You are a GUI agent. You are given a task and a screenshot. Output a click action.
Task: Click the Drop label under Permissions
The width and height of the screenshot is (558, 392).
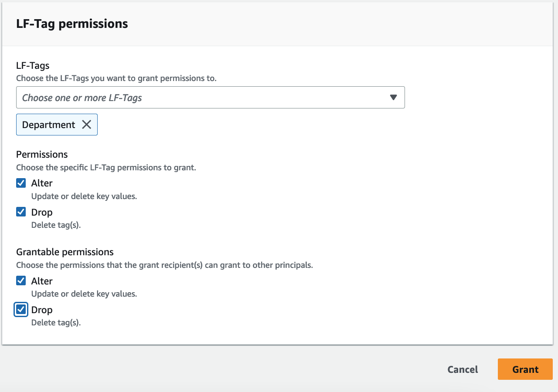click(x=42, y=212)
